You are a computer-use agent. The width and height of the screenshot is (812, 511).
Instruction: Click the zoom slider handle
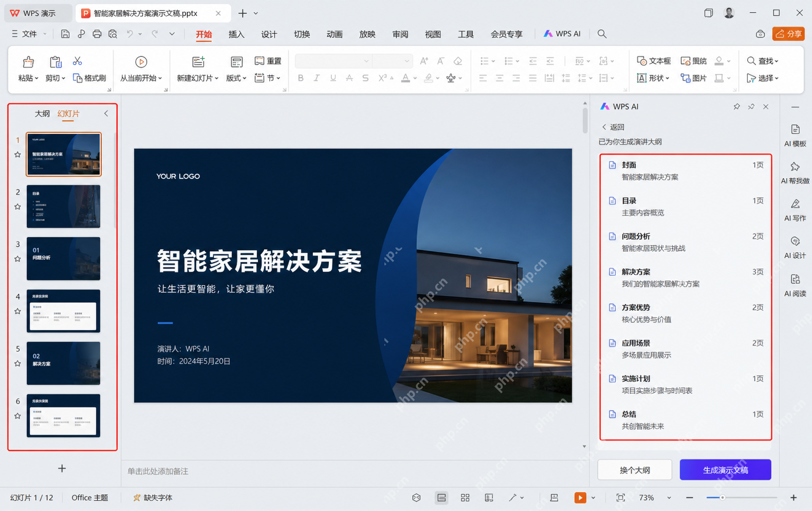click(722, 498)
